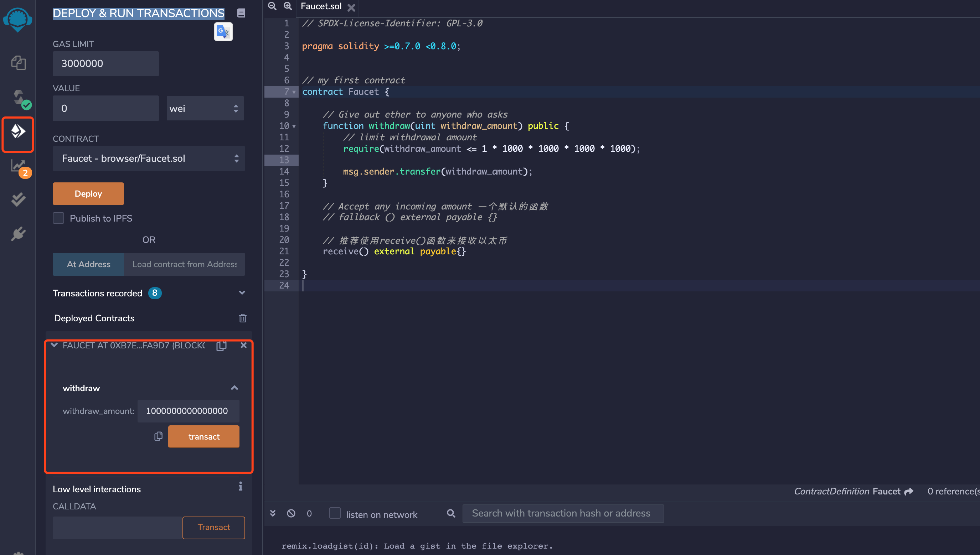Toggle the listen on network checkbox

[335, 513]
